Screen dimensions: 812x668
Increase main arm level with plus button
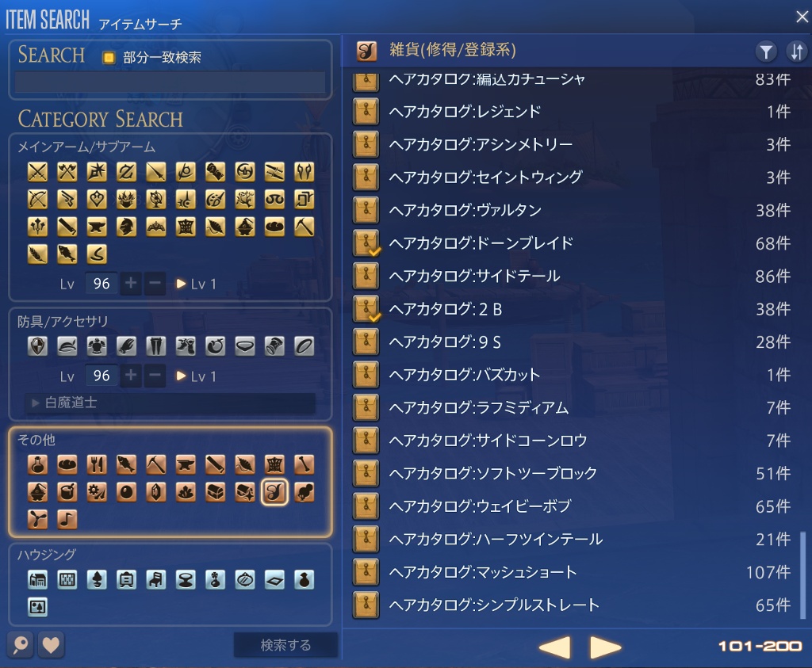(x=131, y=283)
